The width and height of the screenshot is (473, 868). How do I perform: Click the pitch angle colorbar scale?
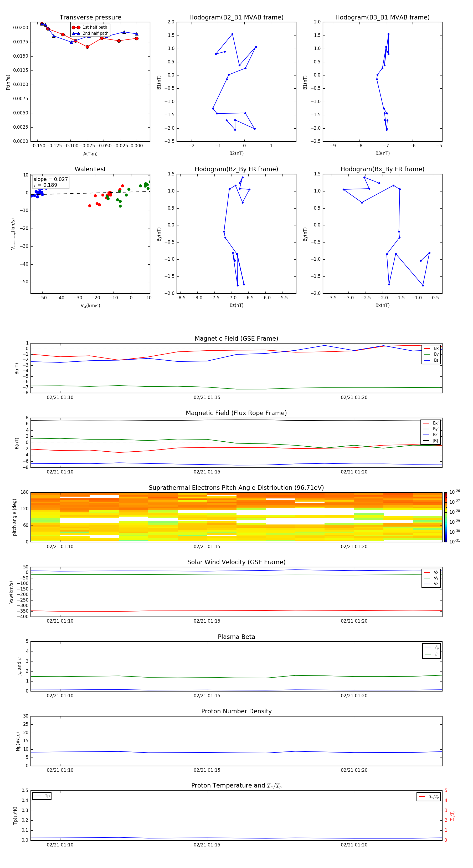[445, 517]
